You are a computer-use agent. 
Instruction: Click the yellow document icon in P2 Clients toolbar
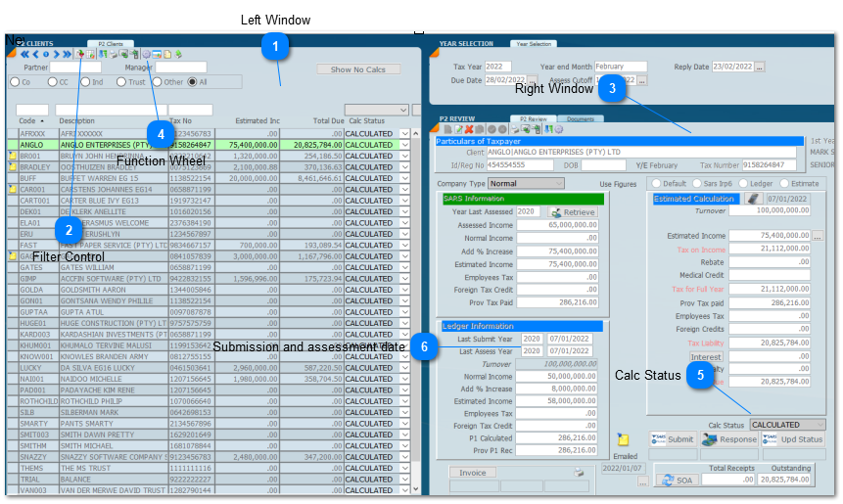pyautogui.click(x=167, y=54)
